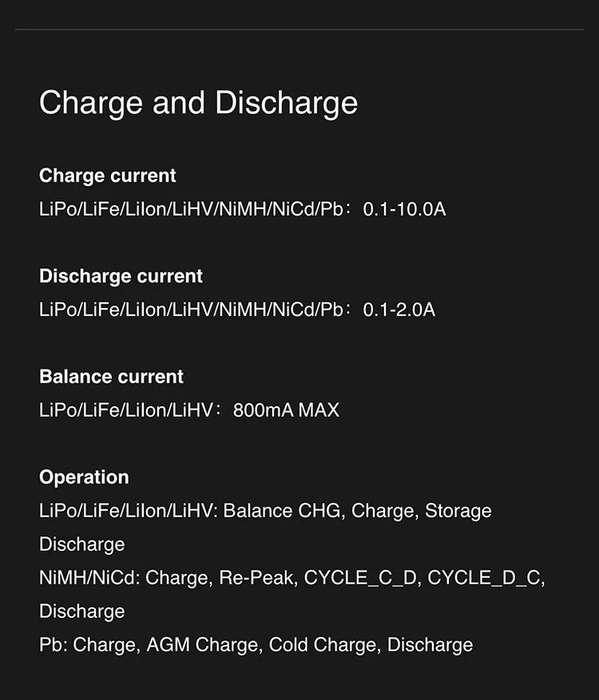Select the 0.1-2.0A discharge current value
599x700 pixels.
(399, 310)
